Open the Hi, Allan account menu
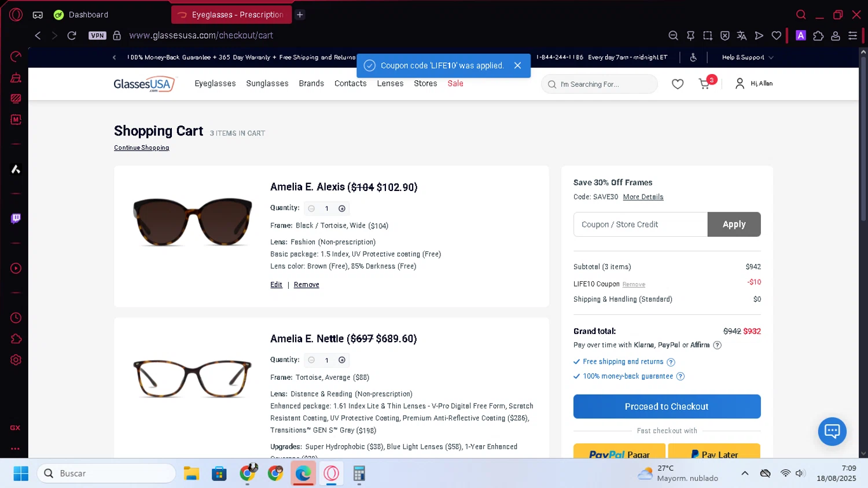Screen dimensions: 868x488 pyautogui.click(x=754, y=83)
